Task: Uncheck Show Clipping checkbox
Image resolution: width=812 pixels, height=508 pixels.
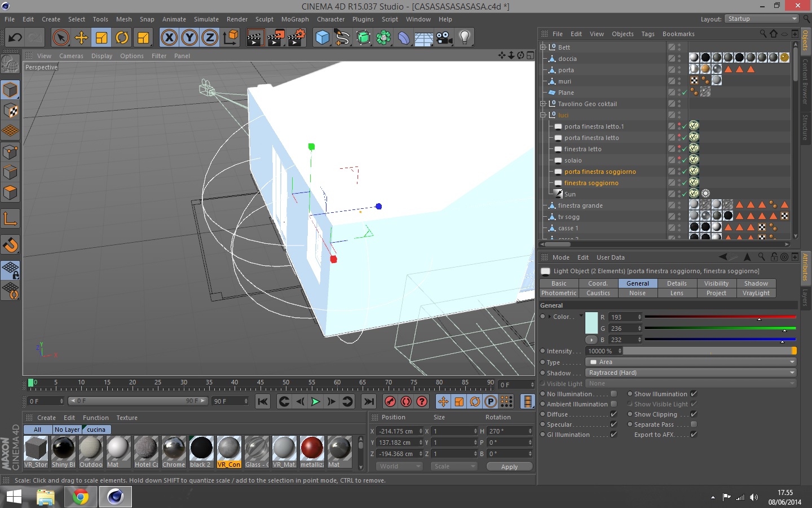Action: coord(694,414)
